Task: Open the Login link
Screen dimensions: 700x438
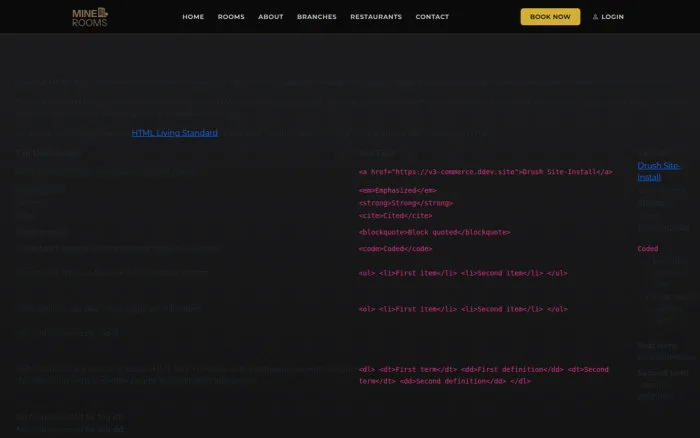Action: click(x=612, y=17)
